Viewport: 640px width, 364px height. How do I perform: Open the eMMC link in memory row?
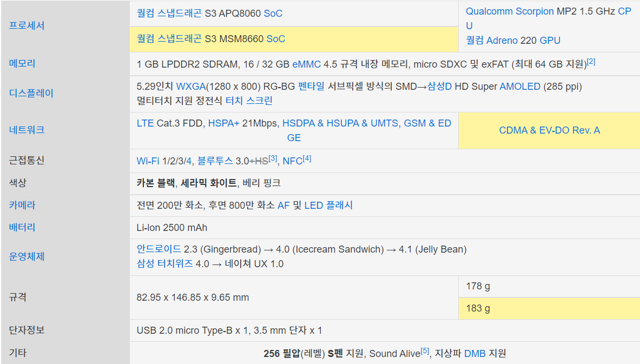(x=307, y=64)
